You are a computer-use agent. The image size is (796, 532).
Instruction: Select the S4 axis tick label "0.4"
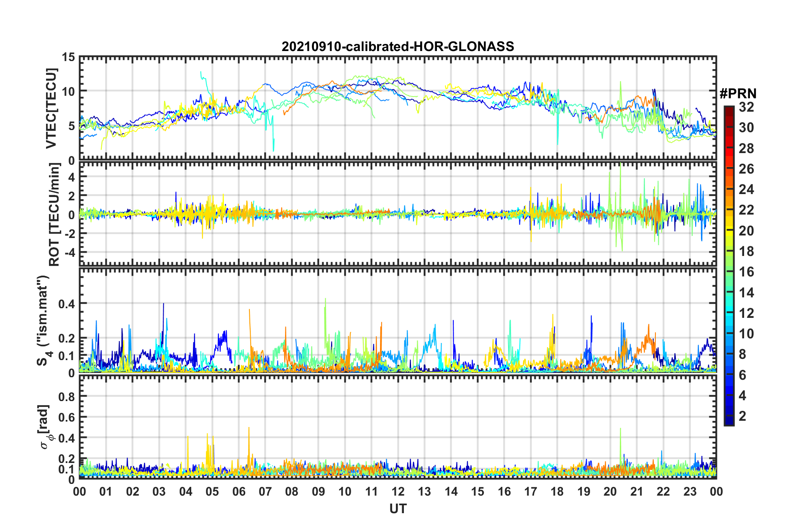click(x=67, y=304)
